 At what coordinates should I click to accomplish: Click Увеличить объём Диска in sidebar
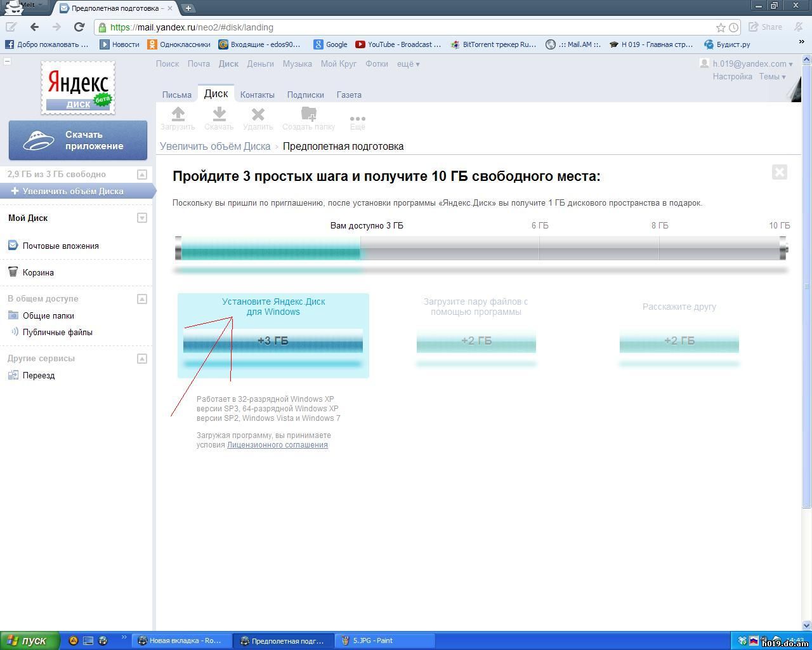(77, 191)
